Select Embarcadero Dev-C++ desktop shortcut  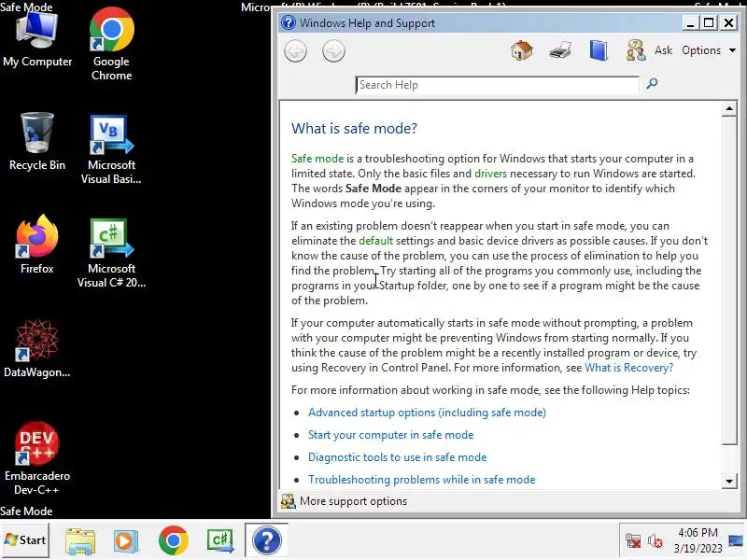click(x=37, y=458)
